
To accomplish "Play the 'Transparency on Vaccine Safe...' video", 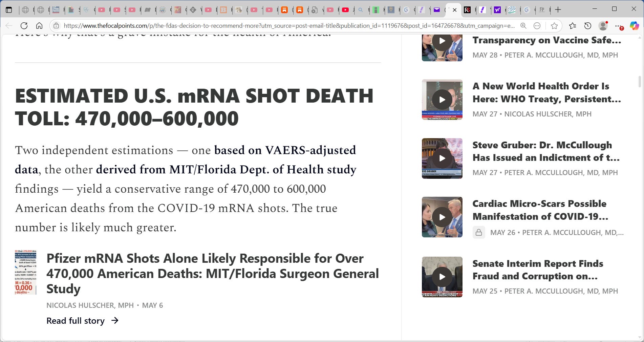I will 442,41.
